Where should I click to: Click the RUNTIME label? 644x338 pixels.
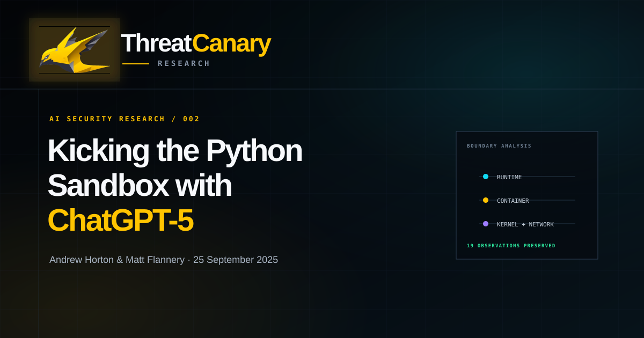point(509,177)
